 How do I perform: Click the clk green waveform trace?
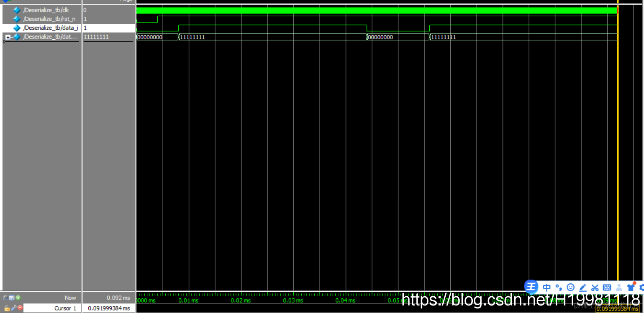tap(377, 10)
